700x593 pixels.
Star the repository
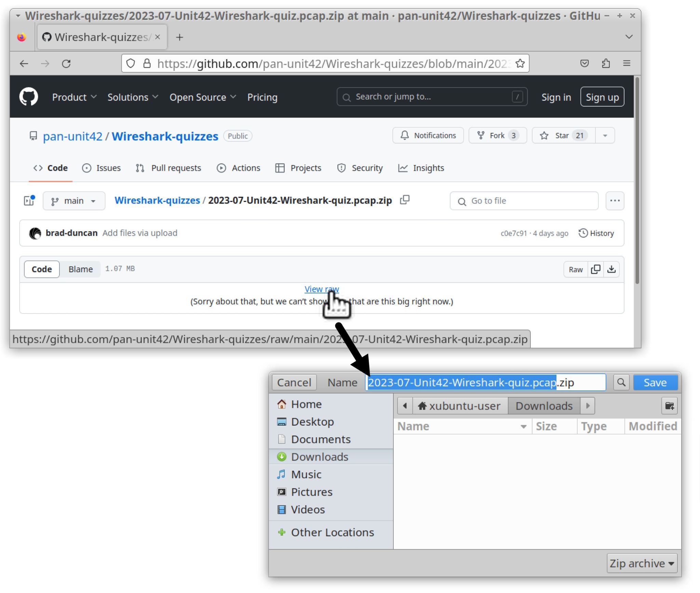563,136
